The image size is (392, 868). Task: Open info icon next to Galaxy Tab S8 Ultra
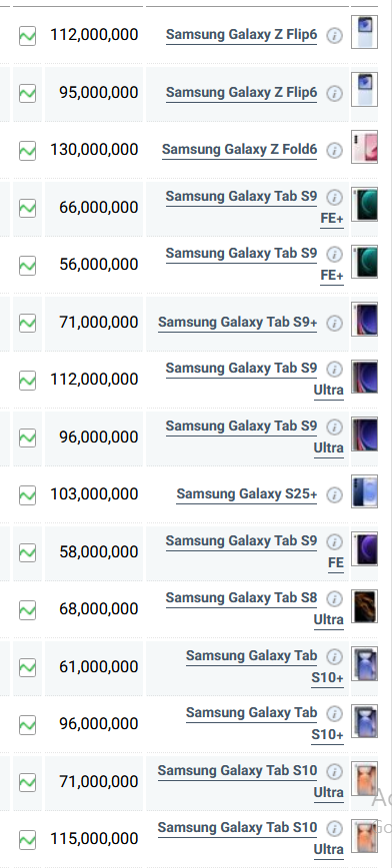pos(334,599)
